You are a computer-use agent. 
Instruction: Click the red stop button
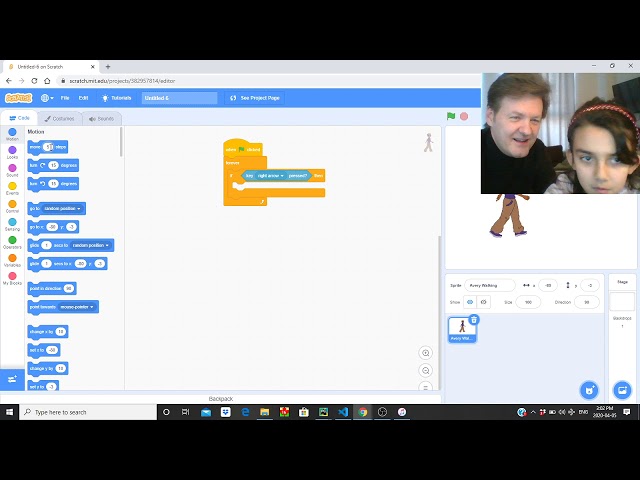point(464,116)
